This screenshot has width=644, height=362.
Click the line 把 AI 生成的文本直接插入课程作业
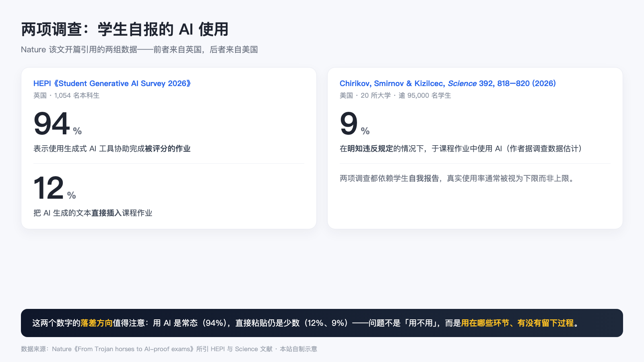click(93, 213)
